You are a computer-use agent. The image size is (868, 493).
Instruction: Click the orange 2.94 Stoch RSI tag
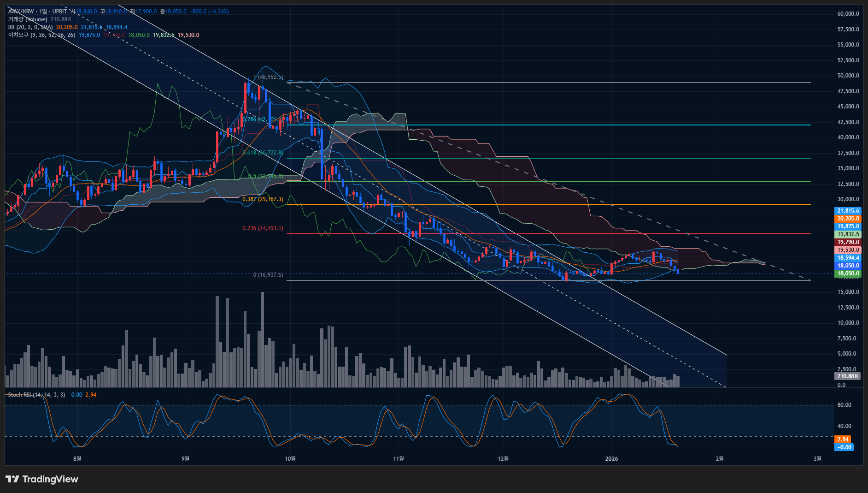[x=843, y=440]
